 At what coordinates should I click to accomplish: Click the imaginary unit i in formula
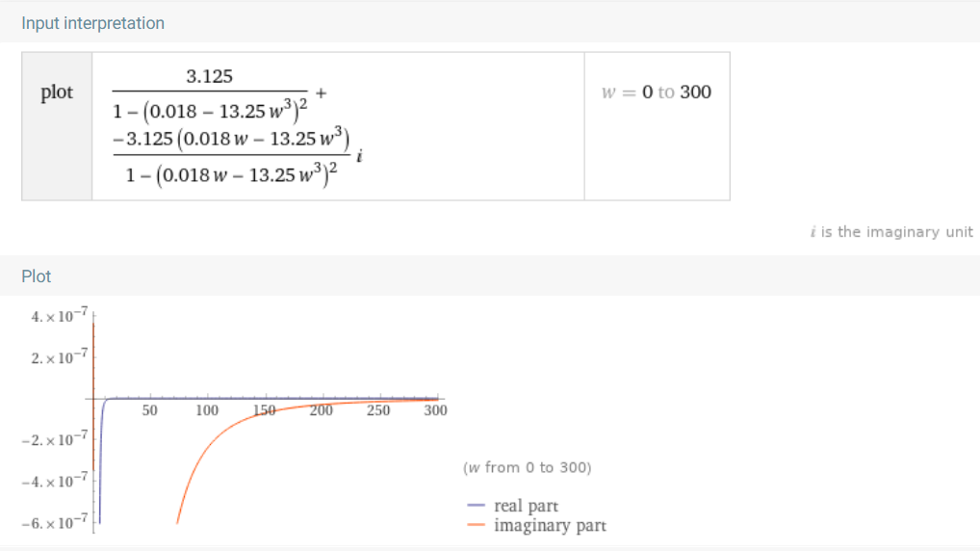359,156
